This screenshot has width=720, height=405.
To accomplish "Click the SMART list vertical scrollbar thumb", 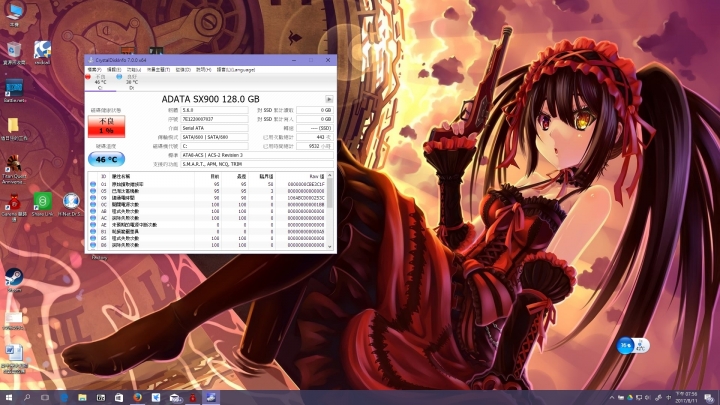I will 330,194.
